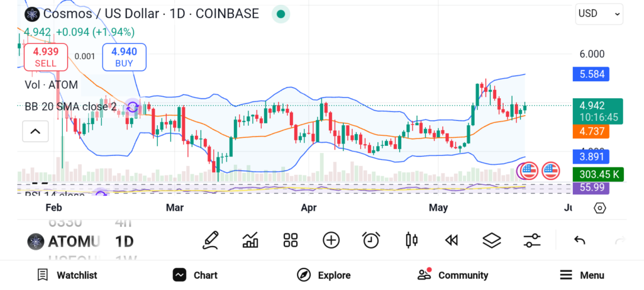Tap the plus circle add icon
644x290 pixels.
click(x=331, y=240)
